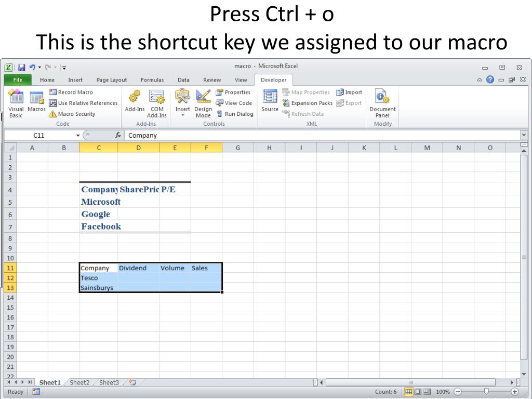The width and height of the screenshot is (532, 399).
Task: Switch to Sheet3
Action: pos(109,382)
